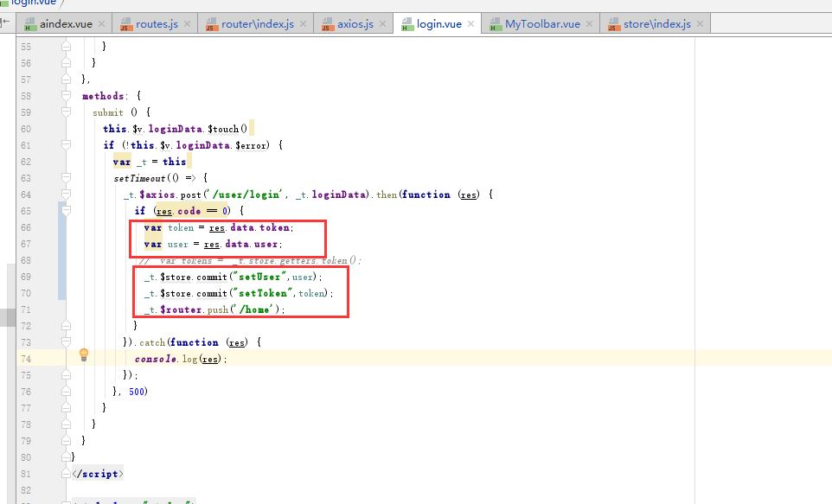
Task: Click the intention bulb icon on line 74
Action: (83, 354)
